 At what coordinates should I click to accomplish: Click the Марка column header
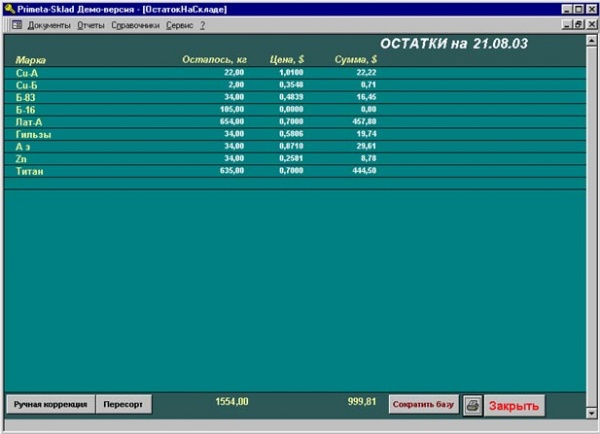30,60
